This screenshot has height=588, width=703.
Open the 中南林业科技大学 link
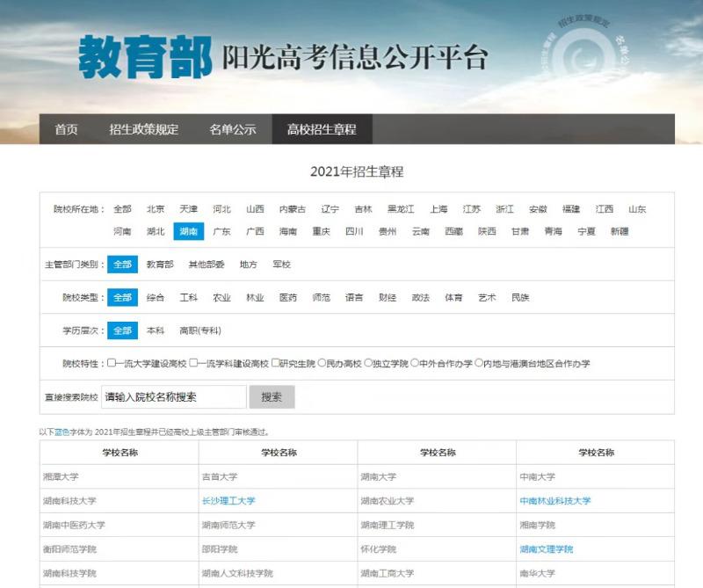[x=555, y=501]
